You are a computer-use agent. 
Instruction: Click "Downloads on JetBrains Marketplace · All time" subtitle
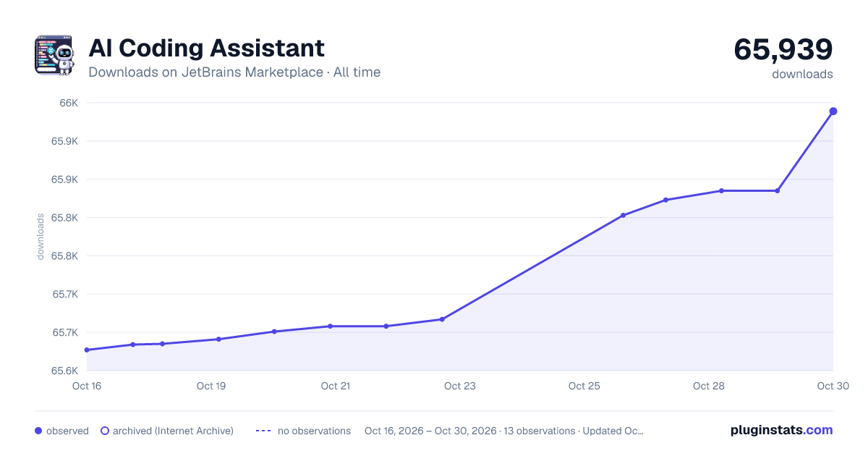(234, 72)
